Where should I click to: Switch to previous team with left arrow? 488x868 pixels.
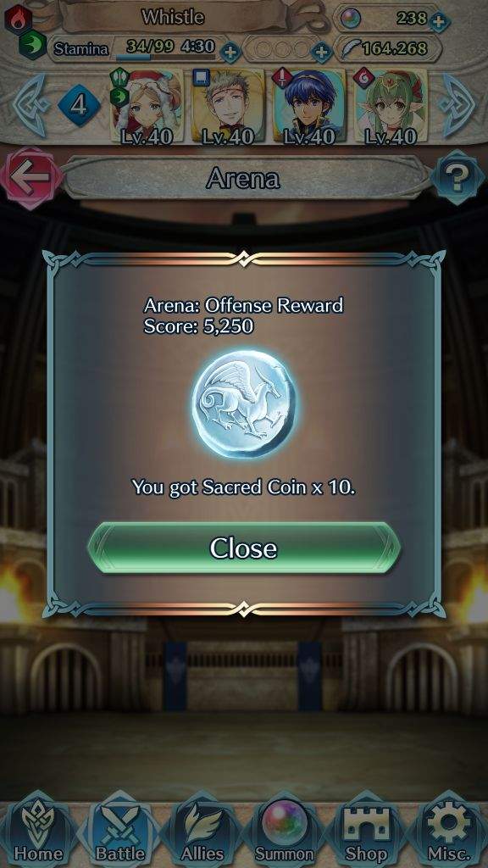click(x=29, y=104)
